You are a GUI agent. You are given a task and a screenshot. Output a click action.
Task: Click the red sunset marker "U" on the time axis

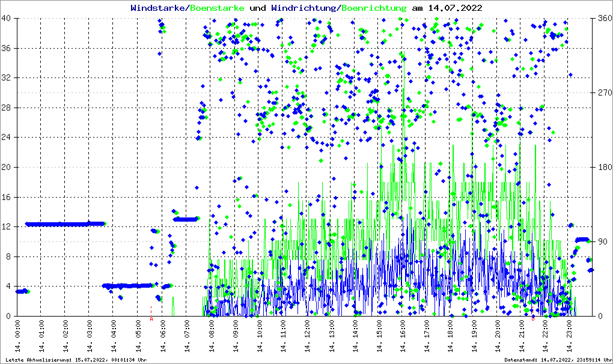coord(533,319)
